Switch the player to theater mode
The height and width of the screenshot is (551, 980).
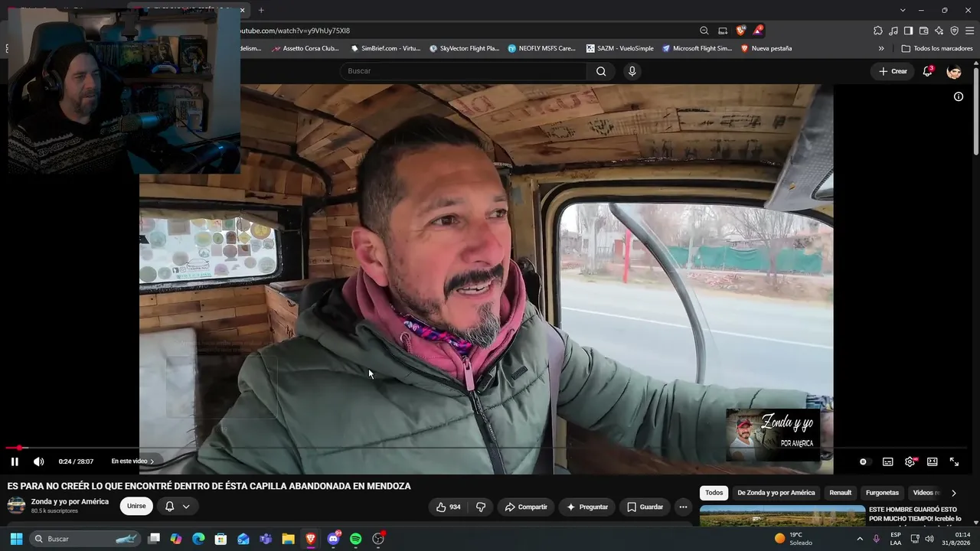point(933,461)
